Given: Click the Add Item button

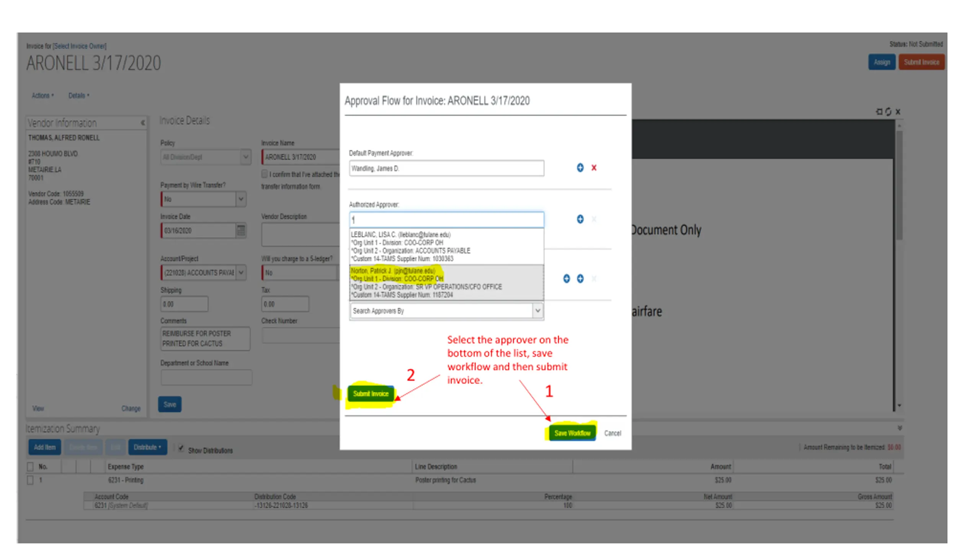Looking at the screenshot, I should pos(45,447).
